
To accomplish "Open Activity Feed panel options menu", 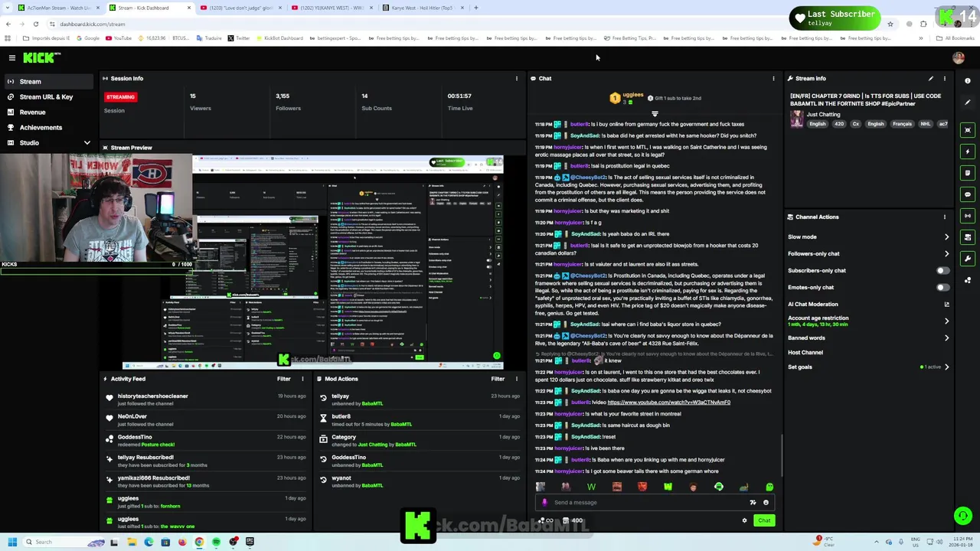I will pyautogui.click(x=302, y=379).
